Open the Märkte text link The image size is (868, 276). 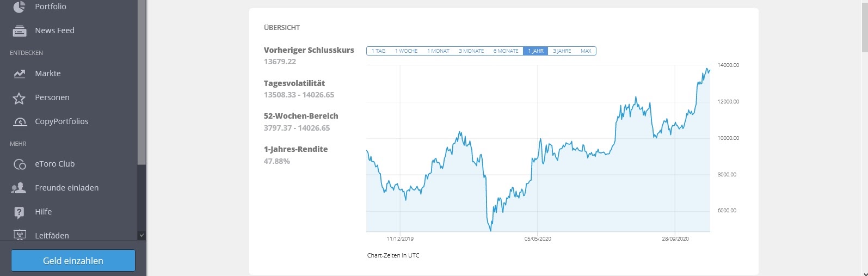click(48, 73)
